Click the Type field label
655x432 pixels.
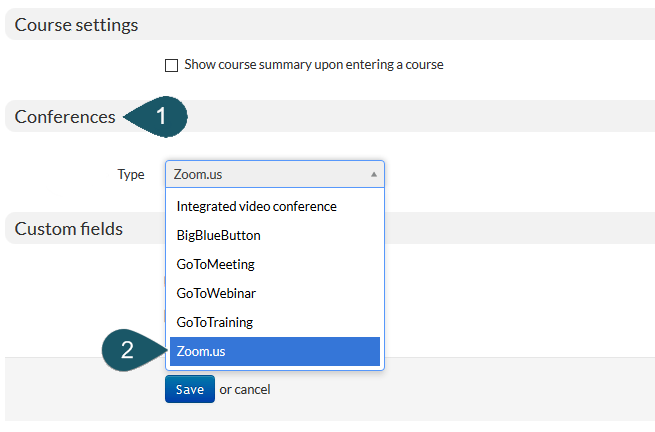(x=131, y=174)
